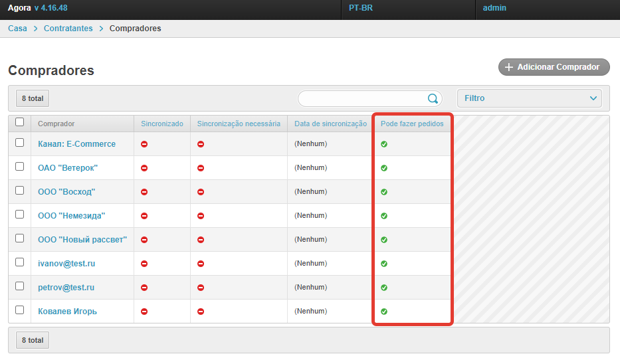Open the ООО "Восход" buyer link
The height and width of the screenshot is (364, 620).
(x=66, y=192)
